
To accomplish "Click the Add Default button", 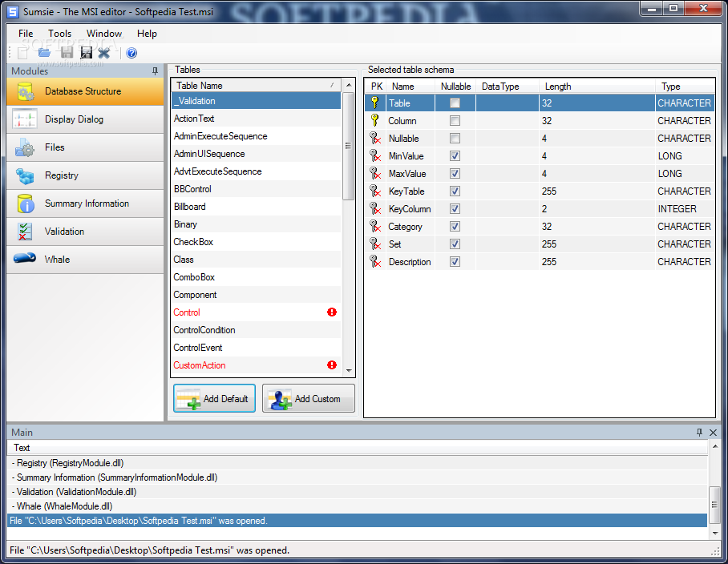I will [x=215, y=398].
